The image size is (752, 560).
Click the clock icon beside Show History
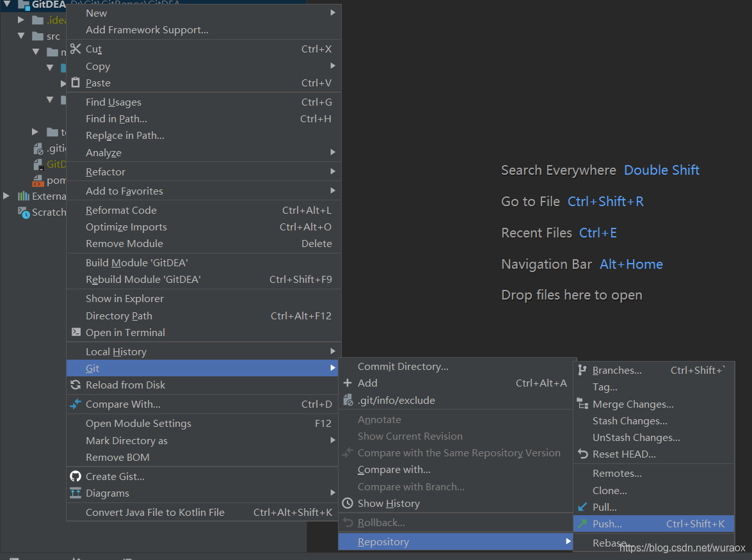point(348,503)
